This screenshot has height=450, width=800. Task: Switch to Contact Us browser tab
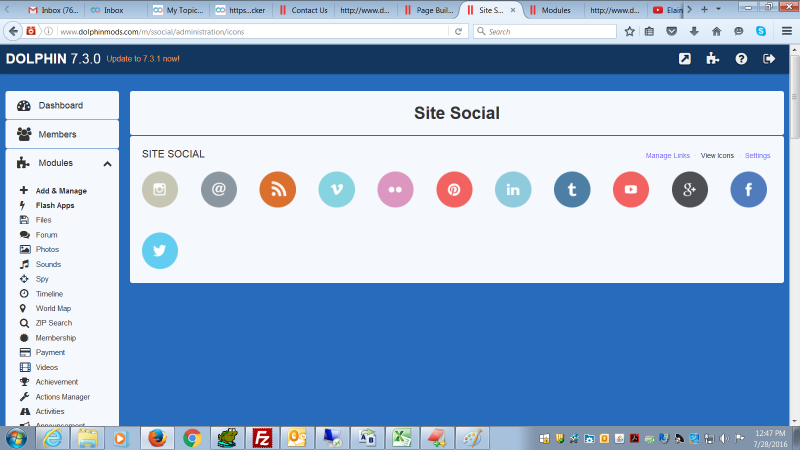click(x=304, y=10)
